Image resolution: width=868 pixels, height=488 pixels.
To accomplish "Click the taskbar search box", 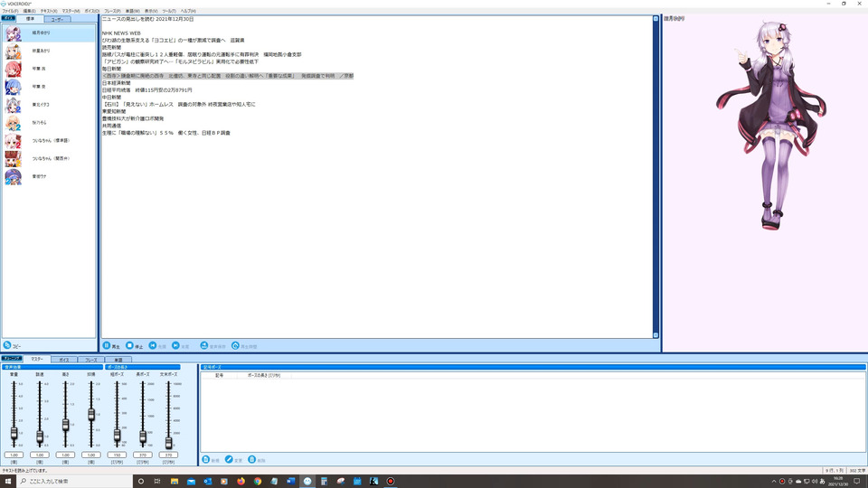I will pyautogui.click(x=75, y=482).
